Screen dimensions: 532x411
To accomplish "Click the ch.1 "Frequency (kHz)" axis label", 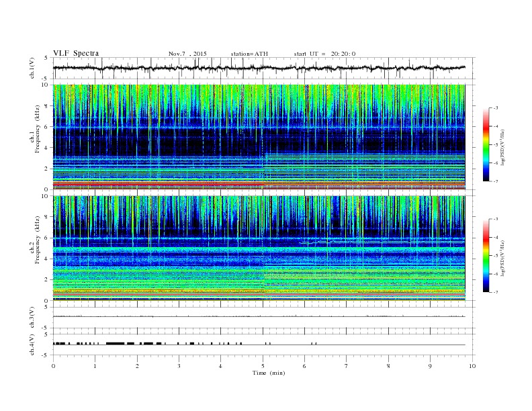I will coord(38,129).
